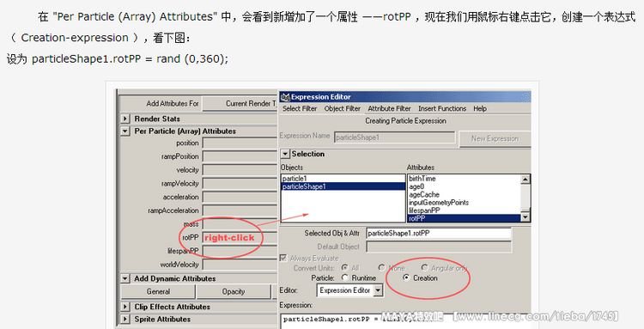644x329 pixels.
Task: Click the rampVelocity attribute field
Action: click(x=240, y=184)
